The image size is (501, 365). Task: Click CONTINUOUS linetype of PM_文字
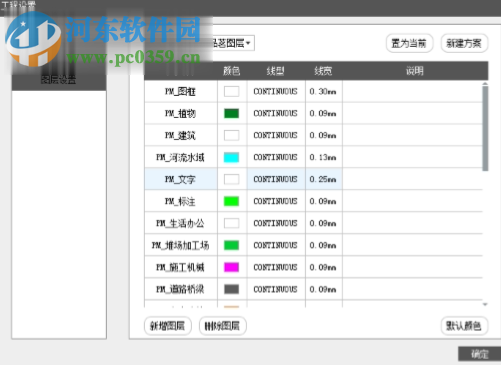(276, 179)
